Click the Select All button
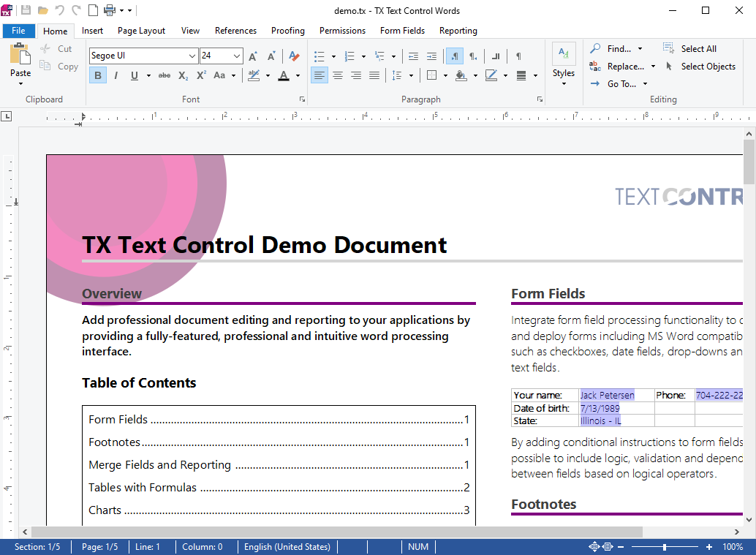 (x=698, y=49)
